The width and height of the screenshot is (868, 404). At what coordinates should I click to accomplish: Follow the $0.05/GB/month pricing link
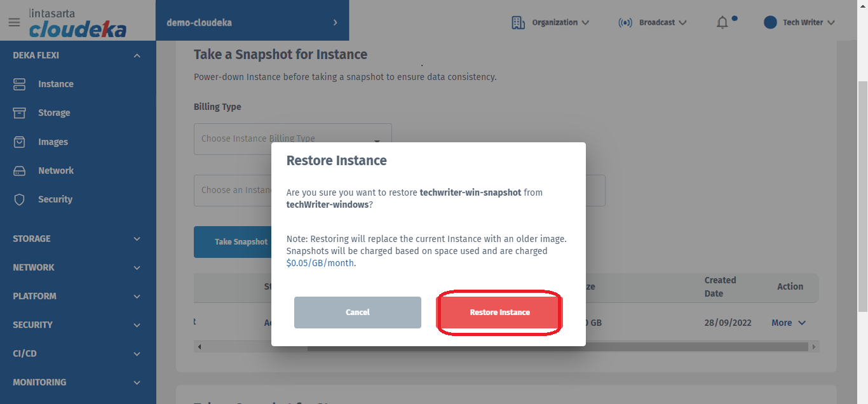point(320,263)
